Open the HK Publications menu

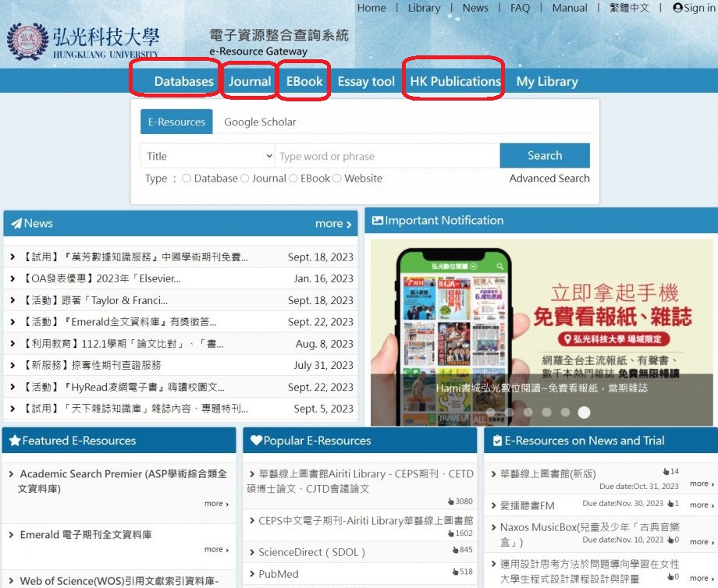coord(455,81)
